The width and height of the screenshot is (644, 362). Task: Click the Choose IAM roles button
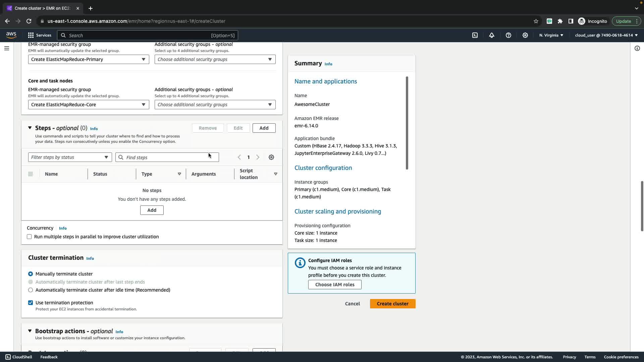(x=334, y=285)
